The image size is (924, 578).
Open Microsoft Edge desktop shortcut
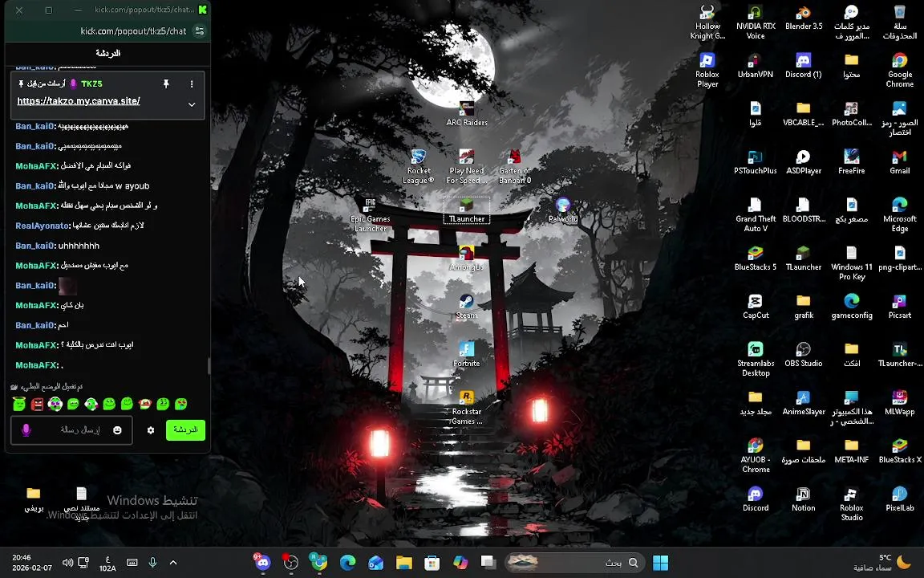[899, 214]
